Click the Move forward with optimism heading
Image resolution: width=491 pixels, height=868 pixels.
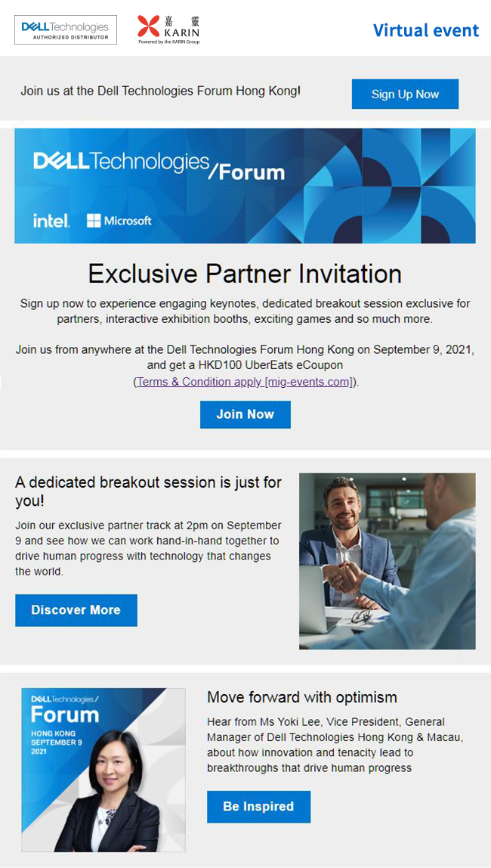(302, 697)
